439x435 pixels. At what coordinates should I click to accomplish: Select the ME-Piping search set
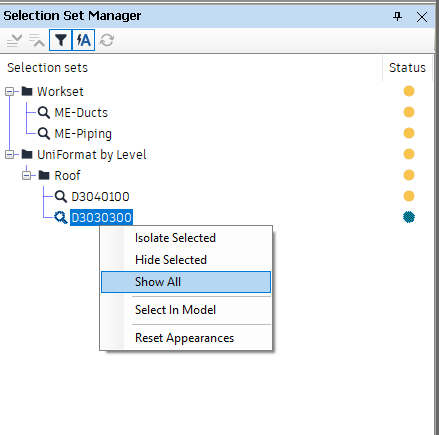tap(83, 134)
